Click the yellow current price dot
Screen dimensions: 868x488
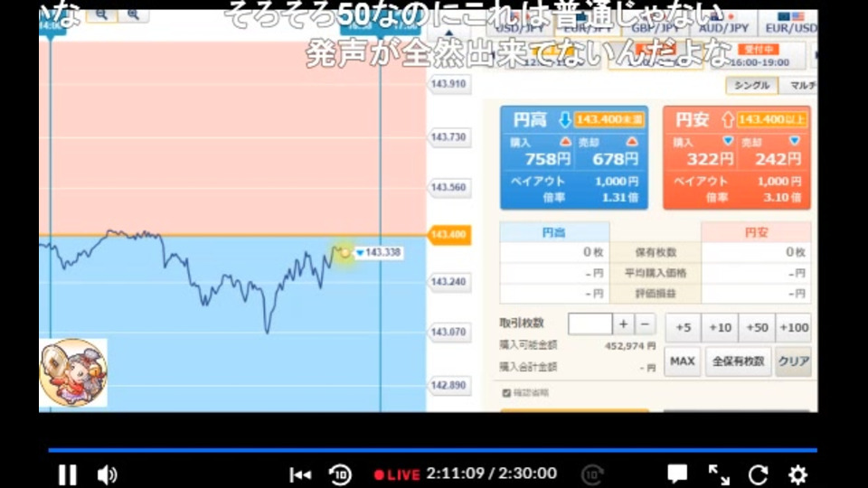click(x=344, y=253)
